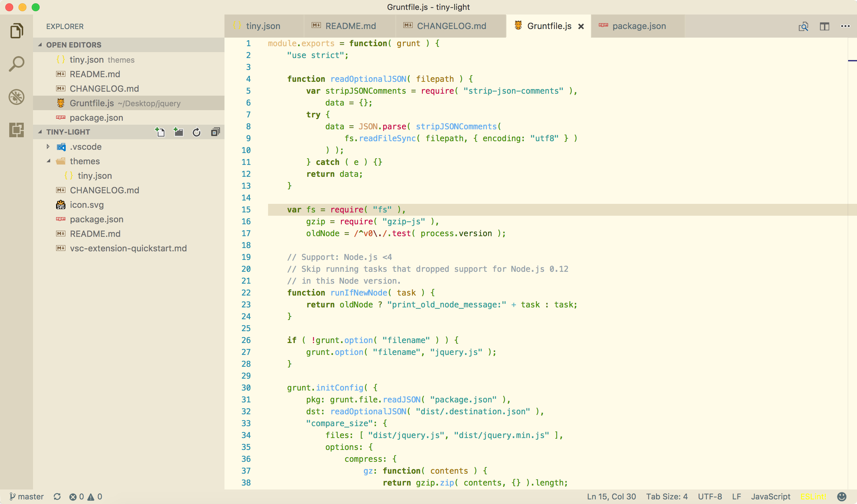The width and height of the screenshot is (857, 504).
Task: Click the readOptionalJSON function name on line 4
Action: click(x=368, y=79)
